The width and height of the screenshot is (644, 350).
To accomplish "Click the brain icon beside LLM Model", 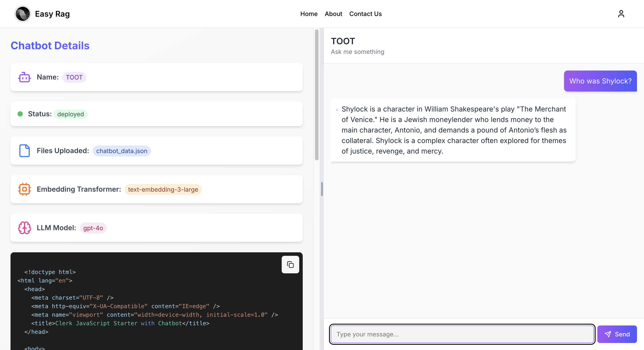I will [x=24, y=228].
